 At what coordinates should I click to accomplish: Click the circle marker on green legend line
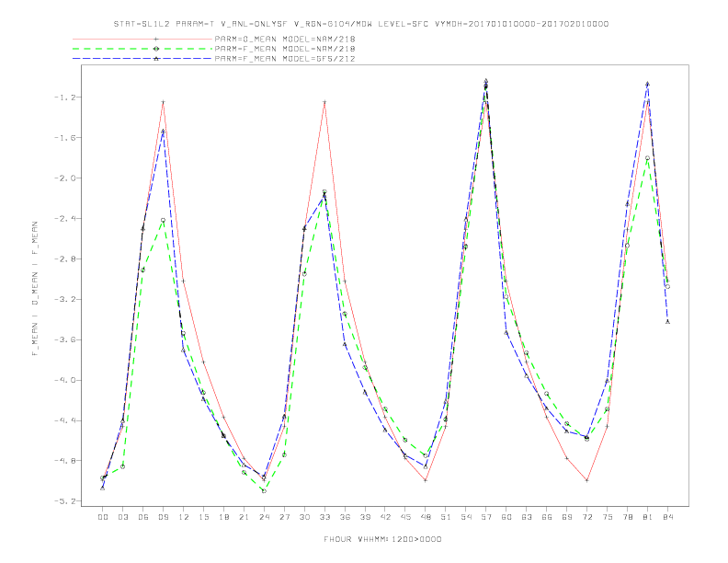click(x=156, y=49)
